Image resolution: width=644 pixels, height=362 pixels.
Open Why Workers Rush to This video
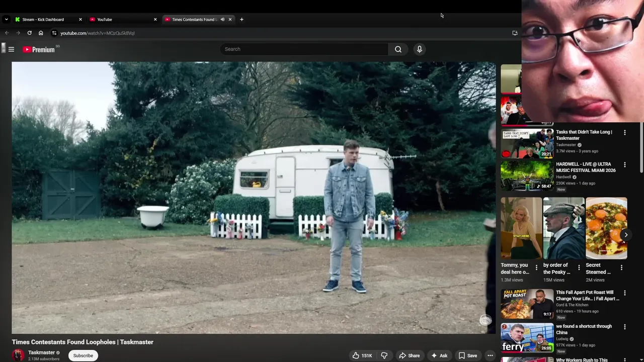[582, 360]
